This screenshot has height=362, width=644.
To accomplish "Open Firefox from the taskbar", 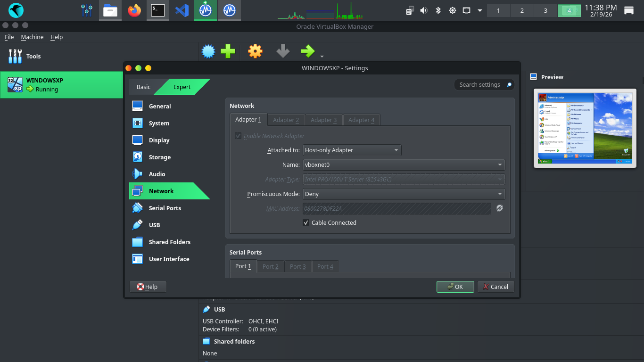I will tap(134, 10).
